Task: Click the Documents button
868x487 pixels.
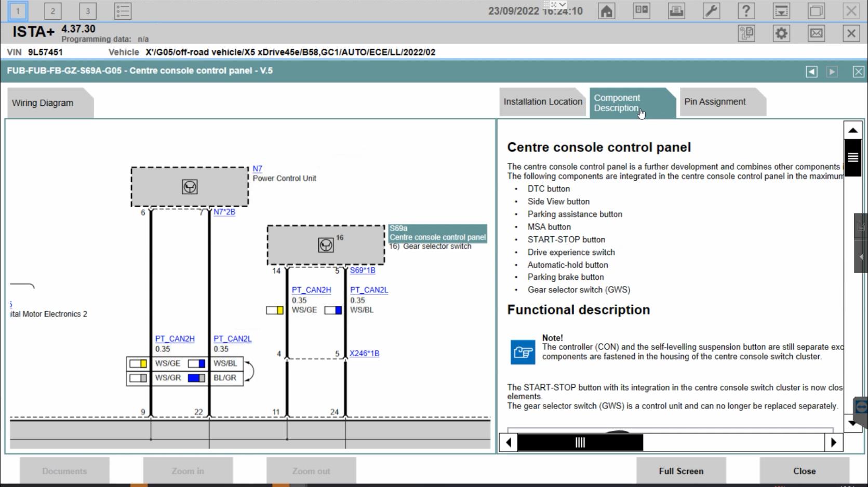Action: pos(64,471)
